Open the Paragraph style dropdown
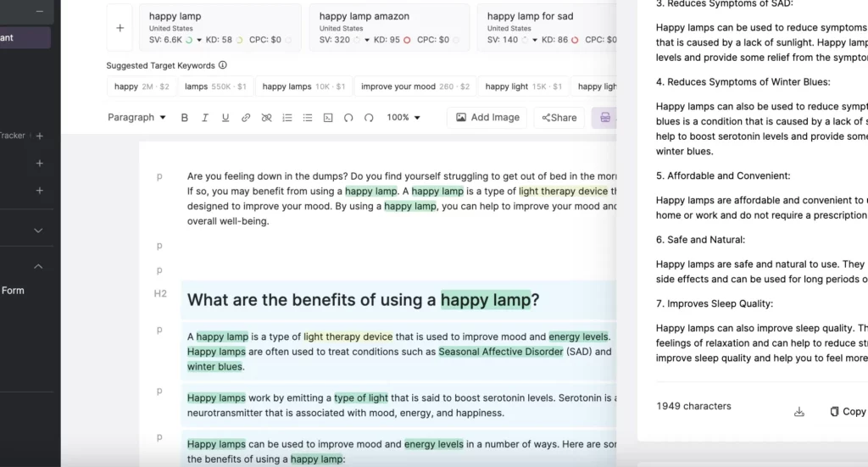This screenshot has width=868, height=467. 136,117
